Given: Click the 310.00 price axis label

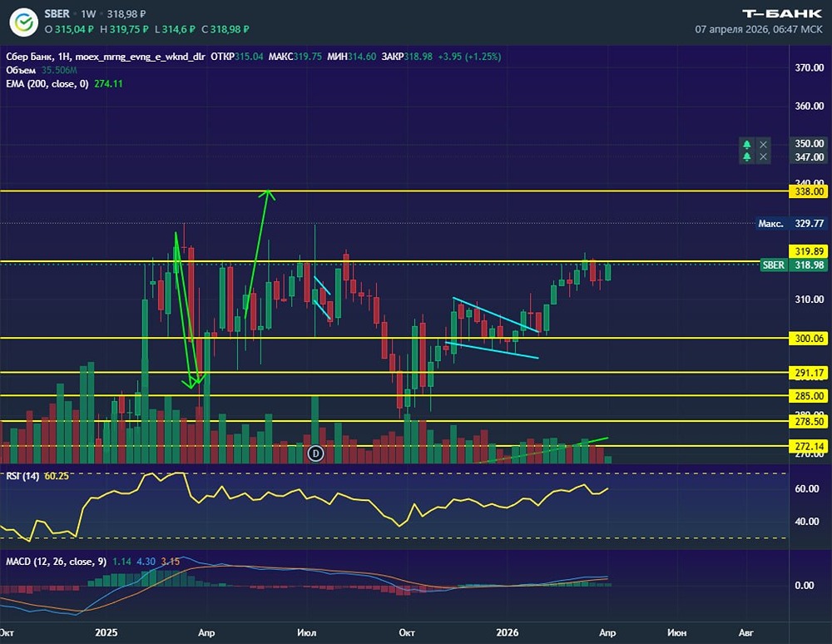Looking at the screenshot, I should coord(810,300).
